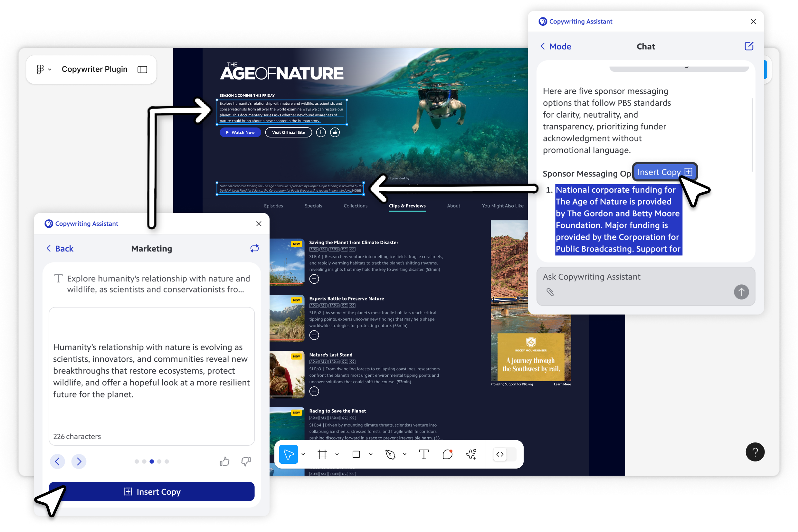Select the fourth pagination dot

pyautogui.click(x=159, y=461)
